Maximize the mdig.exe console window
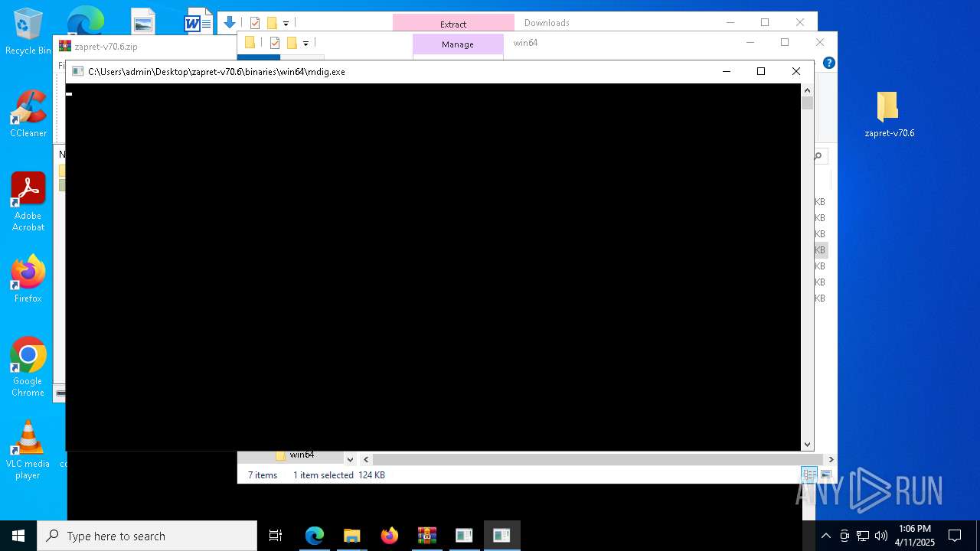Image resolution: width=980 pixels, height=551 pixels. (x=760, y=71)
